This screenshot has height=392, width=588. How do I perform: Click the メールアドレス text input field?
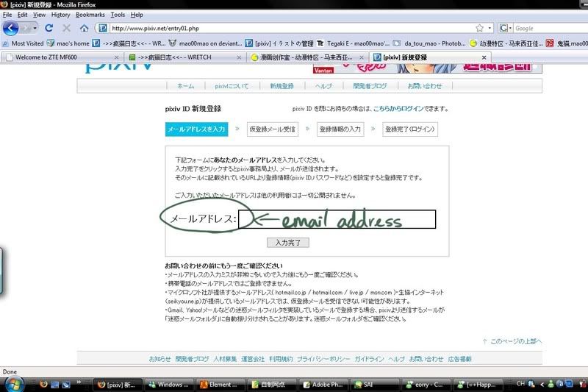tap(337, 219)
